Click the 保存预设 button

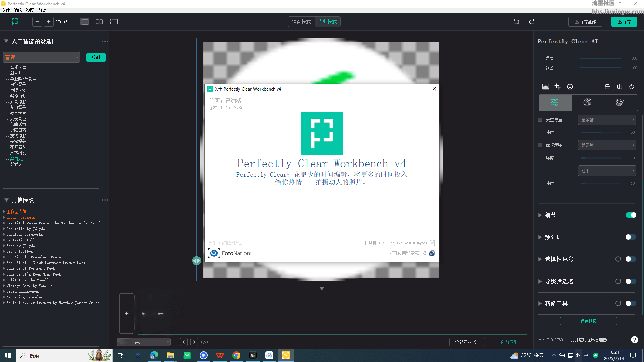[x=589, y=321]
